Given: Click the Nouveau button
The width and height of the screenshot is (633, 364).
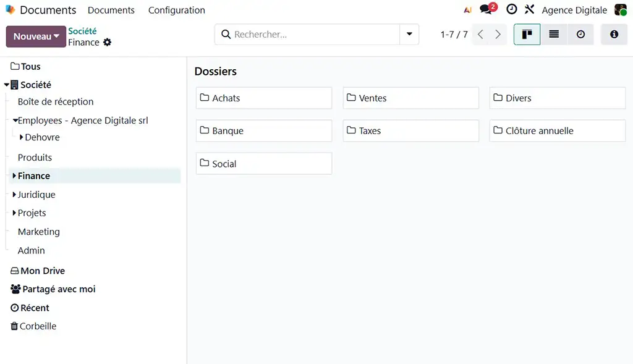Looking at the screenshot, I should tap(30, 36).
